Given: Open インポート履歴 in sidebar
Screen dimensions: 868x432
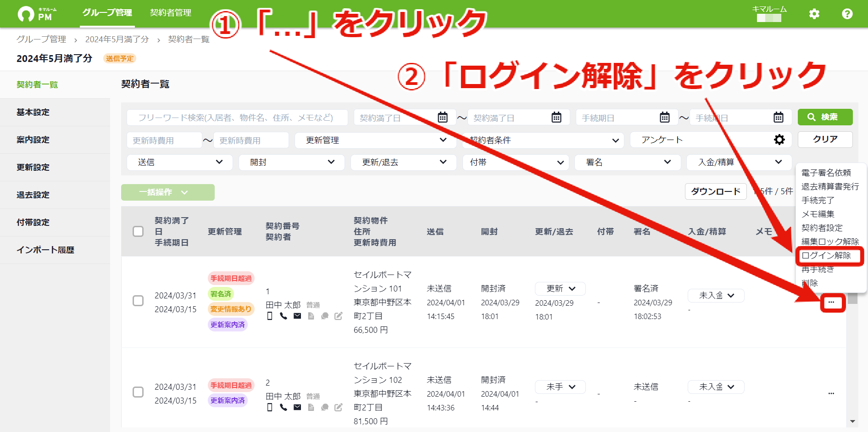Looking at the screenshot, I should tap(55, 250).
